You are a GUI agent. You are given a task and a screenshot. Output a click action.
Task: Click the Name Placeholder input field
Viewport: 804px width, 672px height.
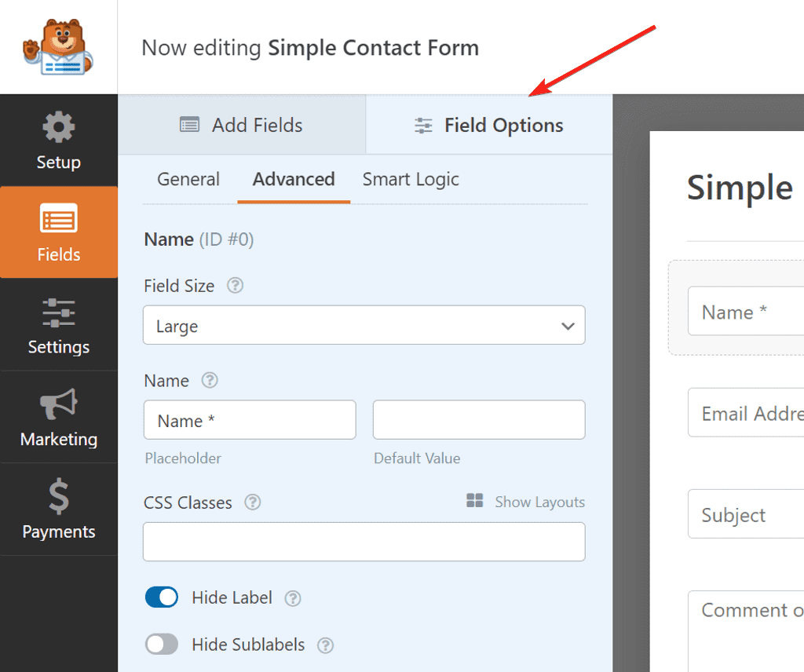[249, 421]
